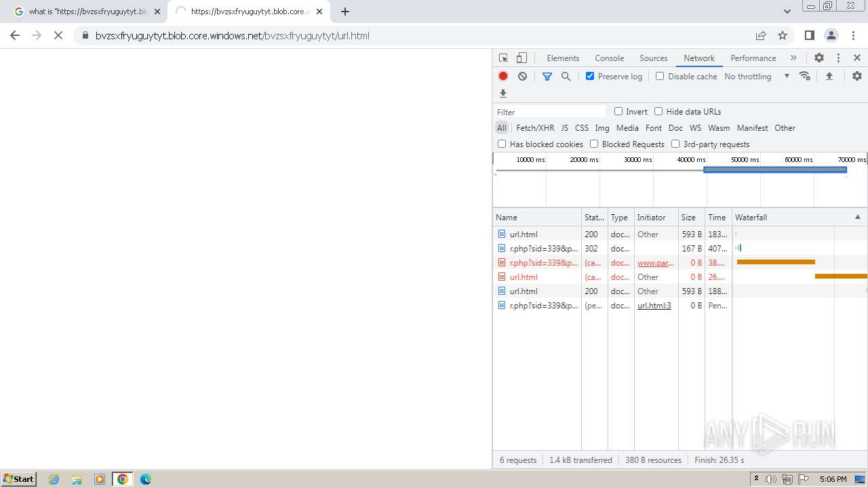Image resolution: width=868 pixels, height=488 pixels.
Task: Stop loading the page
Action: (58, 36)
